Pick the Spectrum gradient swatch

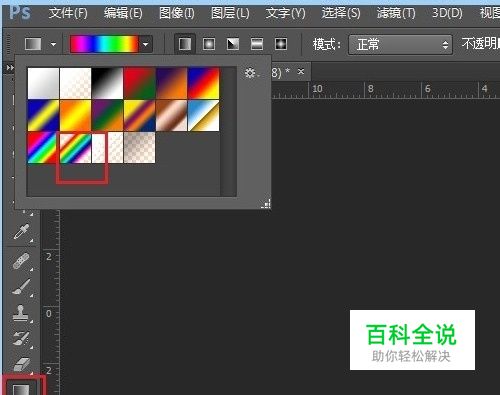[x=42, y=147]
